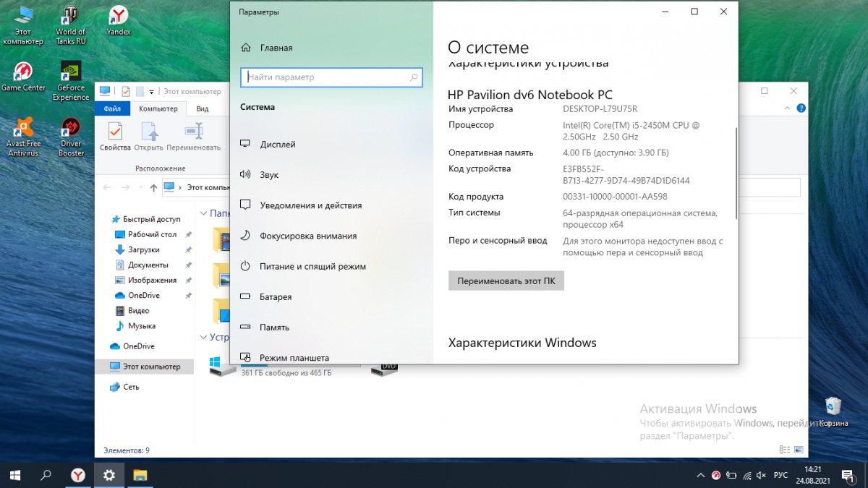
Task: Collapse the Устройства group chevron in Explorer
Action: (203, 337)
